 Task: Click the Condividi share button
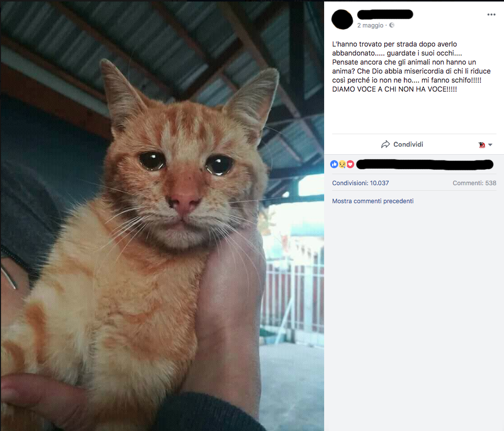[402, 145]
